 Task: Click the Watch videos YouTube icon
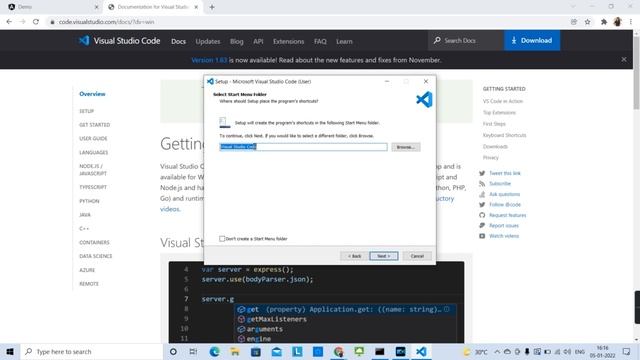coord(482,236)
